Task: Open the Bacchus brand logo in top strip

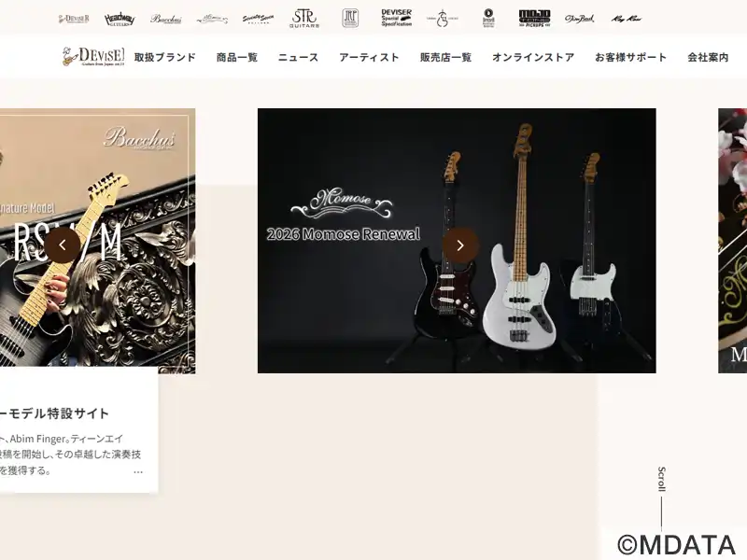Action: [x=166, y=19]
